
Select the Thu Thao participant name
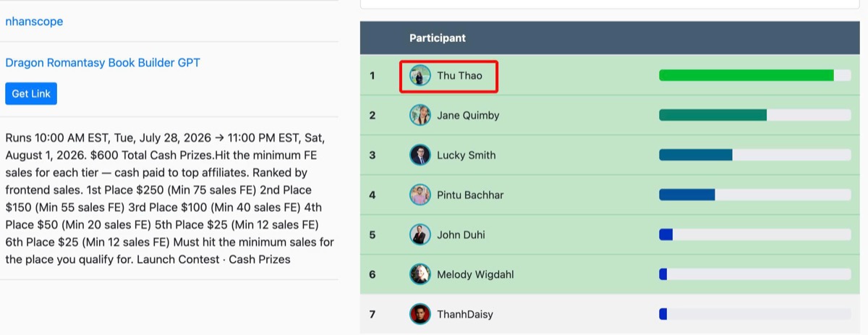(x=459, y=75)
